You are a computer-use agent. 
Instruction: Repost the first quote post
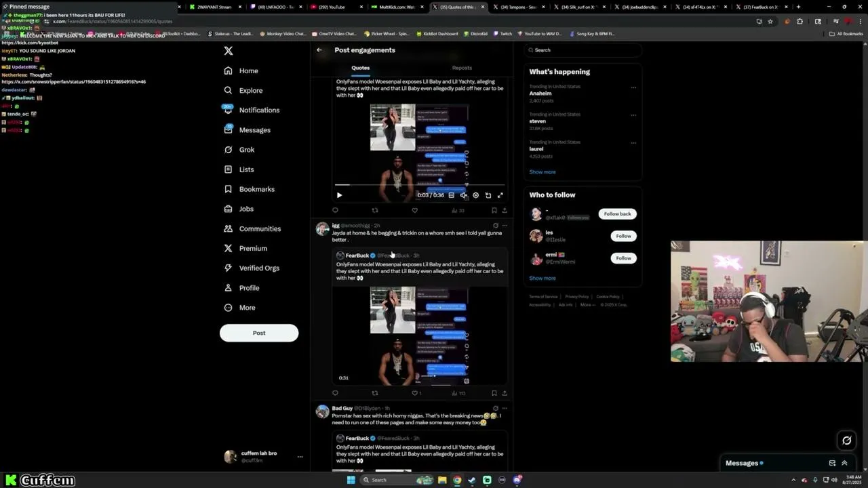coord(375,210)
